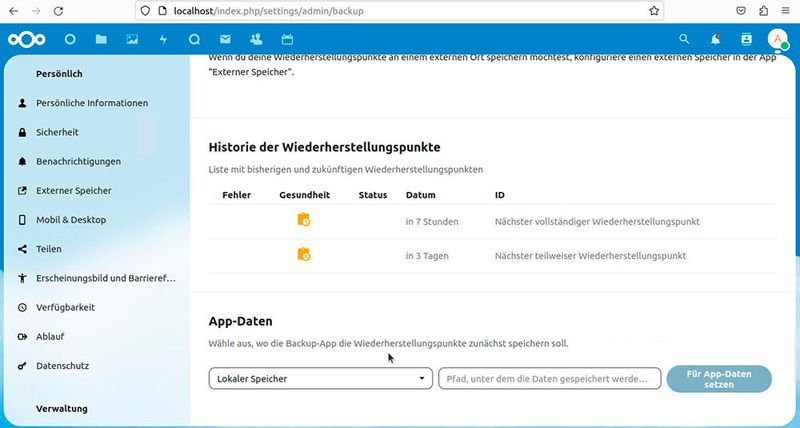Go back with browser back arrow
The image size is (800, 428).
tap(14, 11)
